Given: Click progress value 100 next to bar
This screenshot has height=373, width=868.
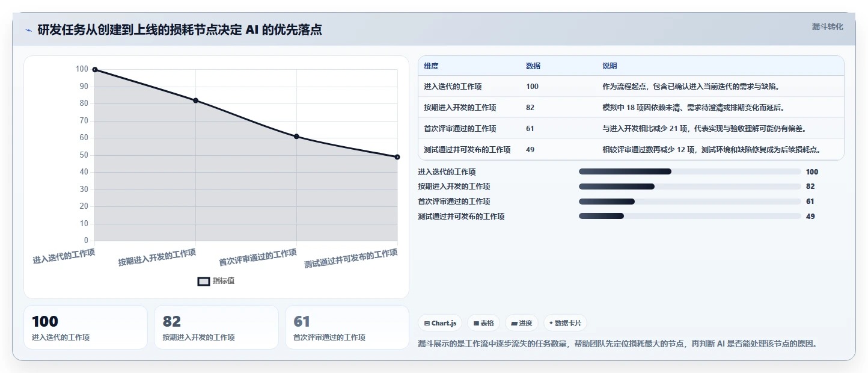Looking at the screenshot, I should click(x=812, y=171).
